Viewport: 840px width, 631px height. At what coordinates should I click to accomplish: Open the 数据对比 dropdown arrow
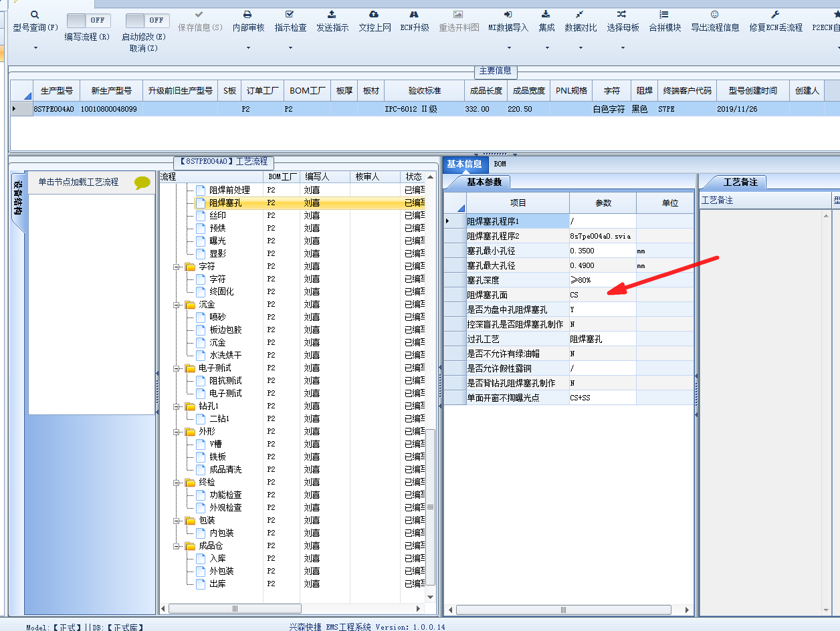coord(581,47)
